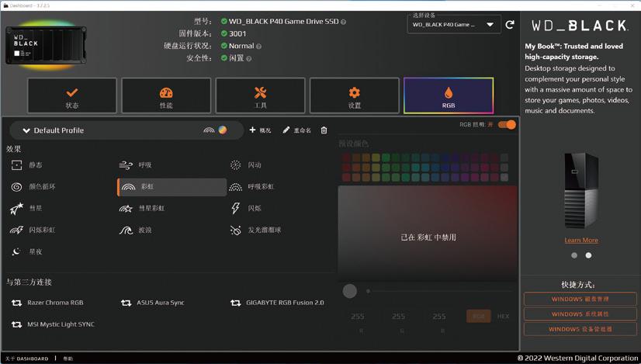Follow the Learn More link
641x364 pixels.
[581, 240]
